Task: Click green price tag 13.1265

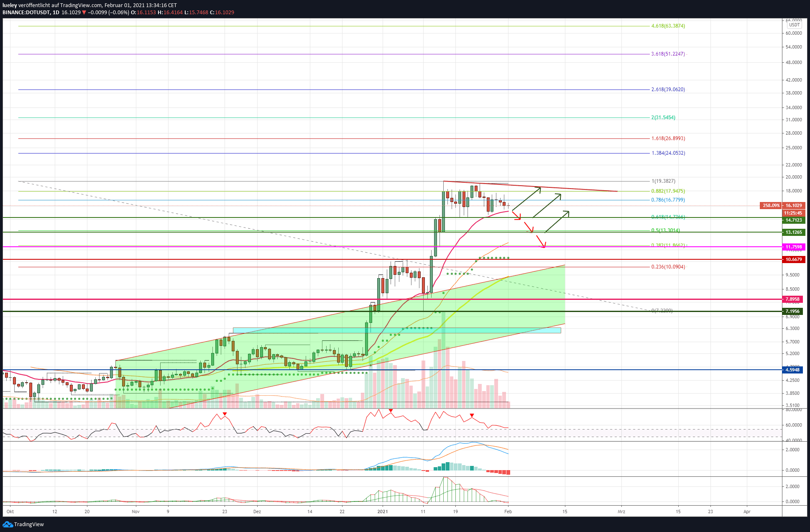Action: [x=793, y=232]
